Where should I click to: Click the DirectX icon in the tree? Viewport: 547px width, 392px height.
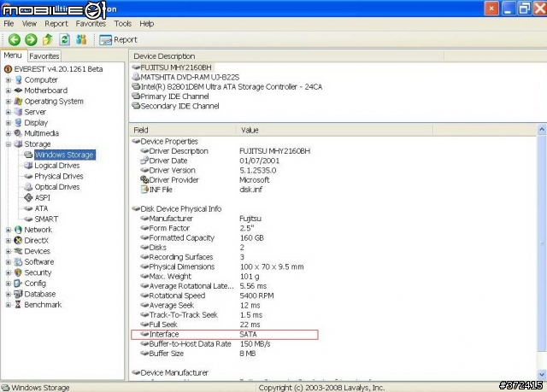click(18, 241)
